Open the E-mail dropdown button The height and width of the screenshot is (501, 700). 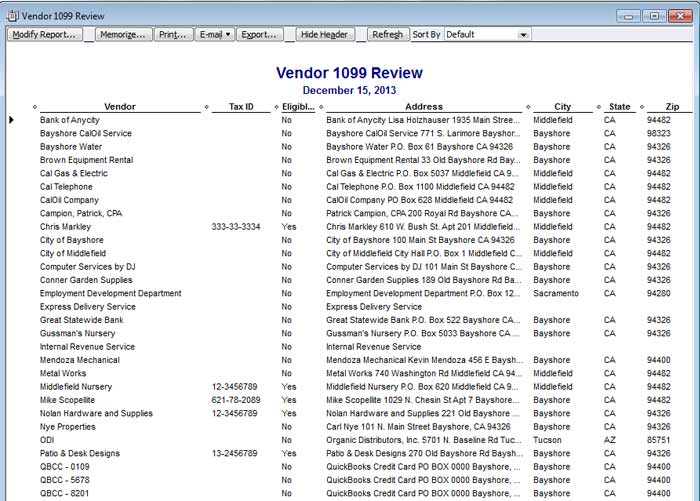point(215,34)
